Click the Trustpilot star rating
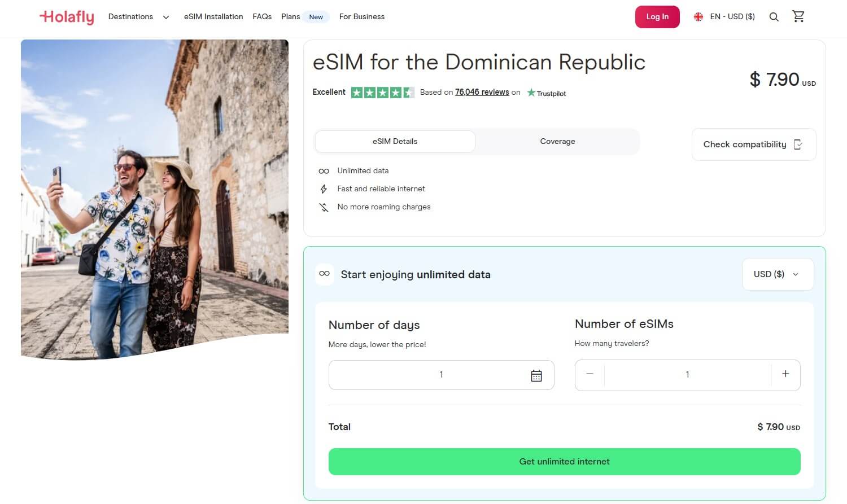The height and width of the screenshot is (504, 847). point(382,93)
